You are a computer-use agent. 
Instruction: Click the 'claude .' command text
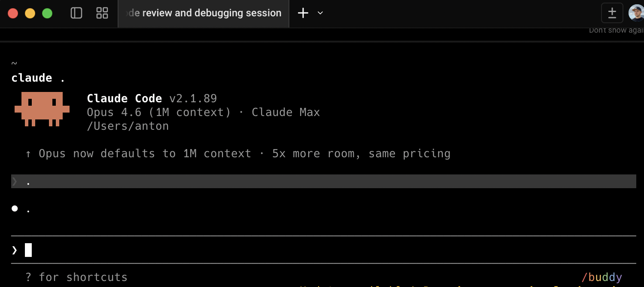point(38,78)
